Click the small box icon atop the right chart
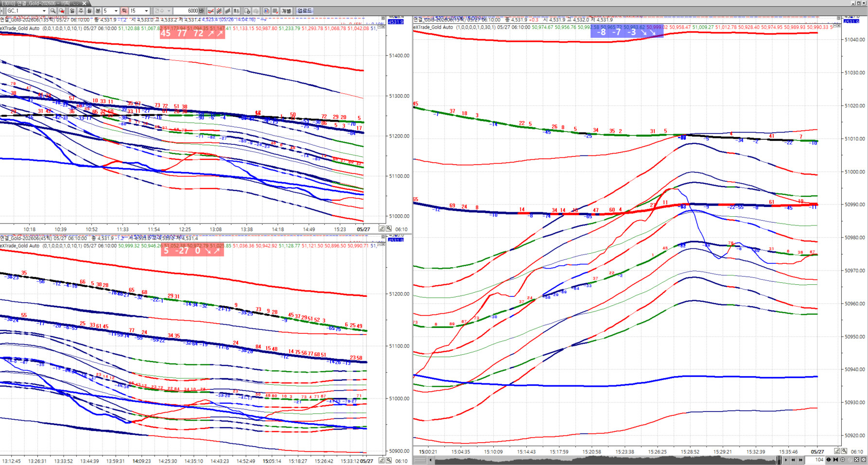868x465 pixels. (839, 18)
